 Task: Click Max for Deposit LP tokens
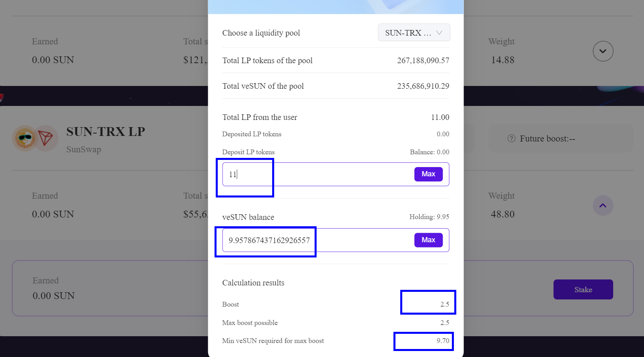428,174
